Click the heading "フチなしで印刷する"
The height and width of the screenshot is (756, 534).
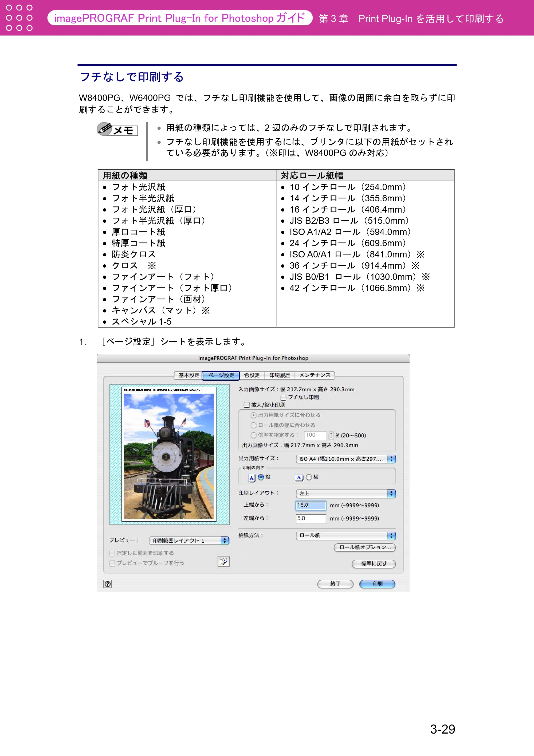(132, 77)
